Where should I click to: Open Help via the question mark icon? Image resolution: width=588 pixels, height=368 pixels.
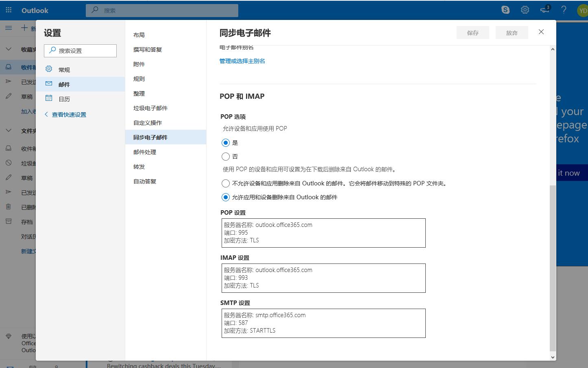pyautogui.click(x=564, y=9)
